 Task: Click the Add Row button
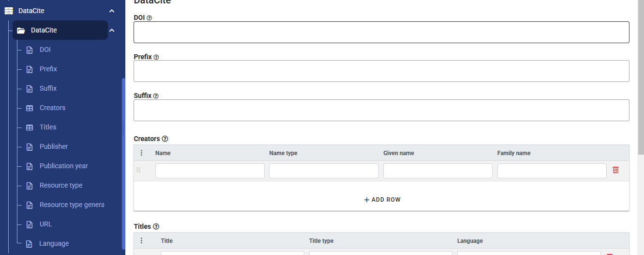(382, 200)
